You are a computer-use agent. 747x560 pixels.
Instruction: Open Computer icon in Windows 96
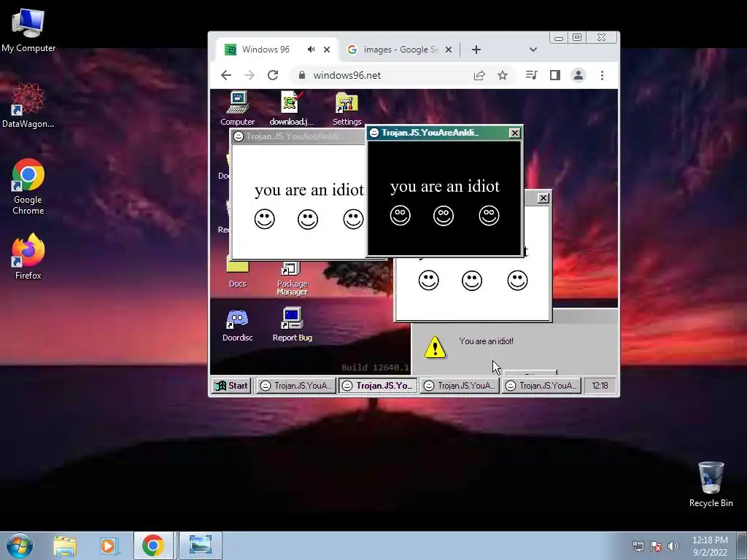[237, 109]
